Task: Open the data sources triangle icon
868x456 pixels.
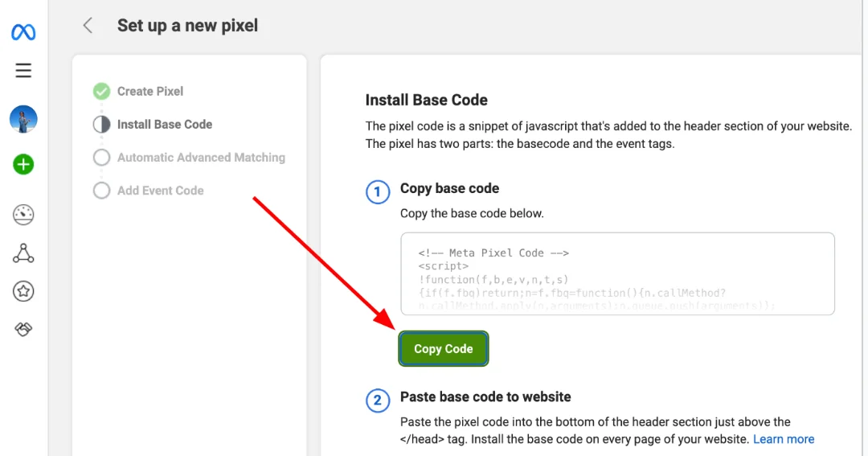Action: click(23, 253)
